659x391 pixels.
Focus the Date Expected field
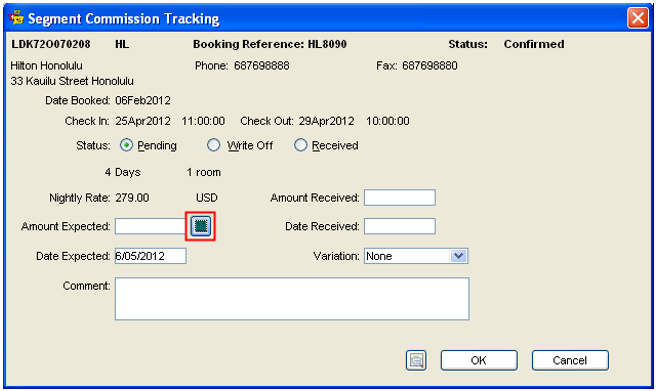pos(150,256)
